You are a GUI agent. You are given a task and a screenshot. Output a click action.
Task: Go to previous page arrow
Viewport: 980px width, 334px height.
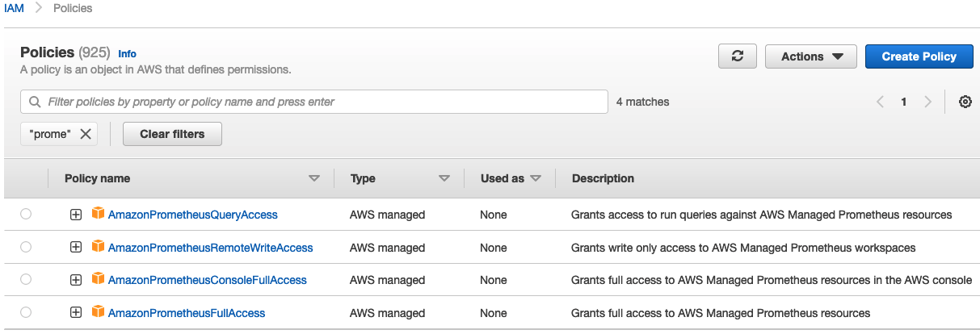(x=881, y=102)
